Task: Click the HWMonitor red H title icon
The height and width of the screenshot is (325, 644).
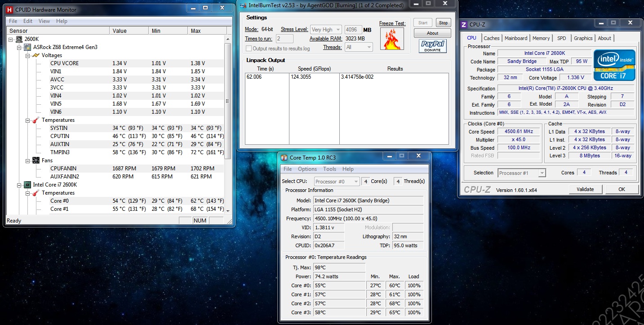Action: (x=9, y=9)
